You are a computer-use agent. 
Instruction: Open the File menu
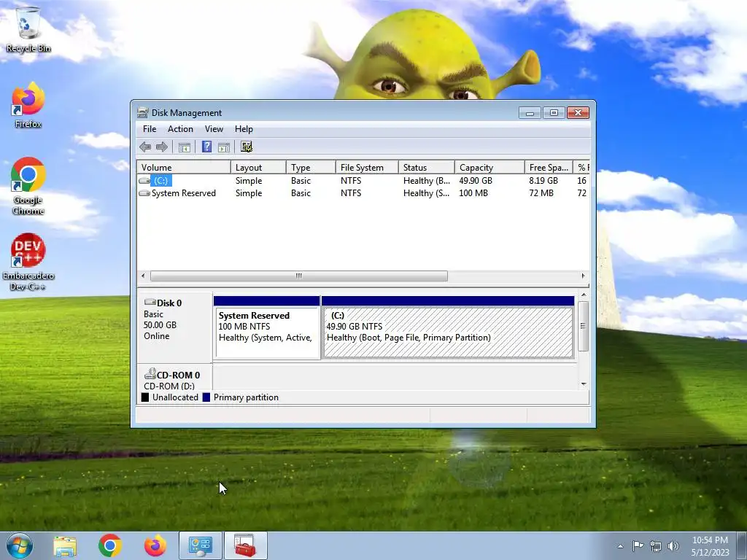[x=150, y=129]
